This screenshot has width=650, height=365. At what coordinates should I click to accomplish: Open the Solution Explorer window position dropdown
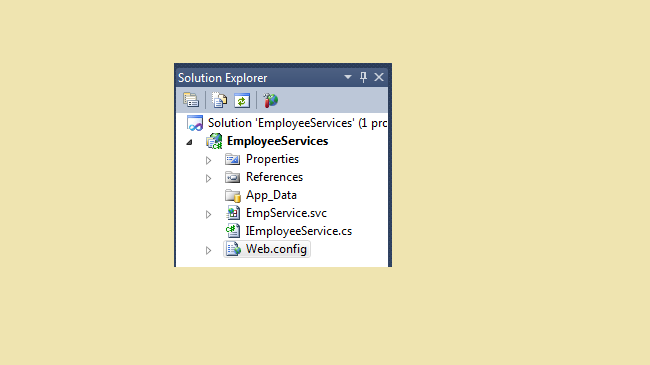tap(348, 77)
